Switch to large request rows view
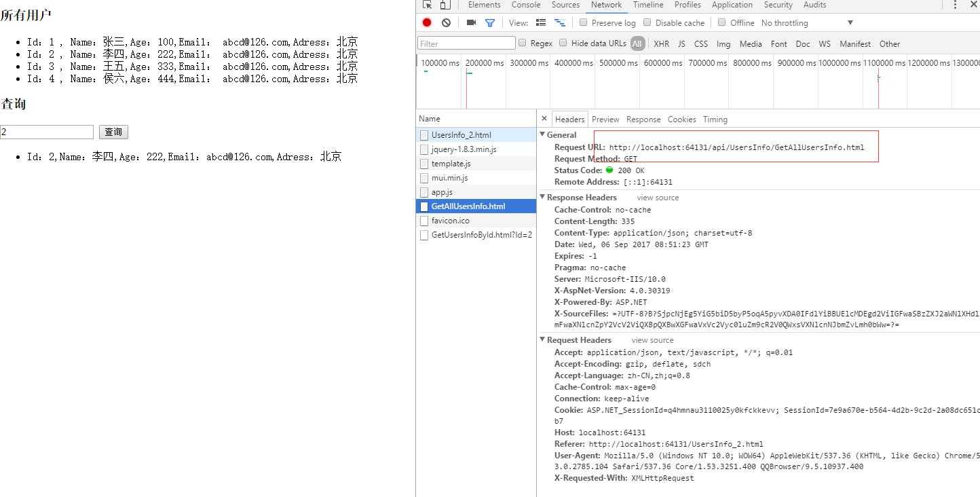This screenshot has height=497, width=980. [541, 22]
